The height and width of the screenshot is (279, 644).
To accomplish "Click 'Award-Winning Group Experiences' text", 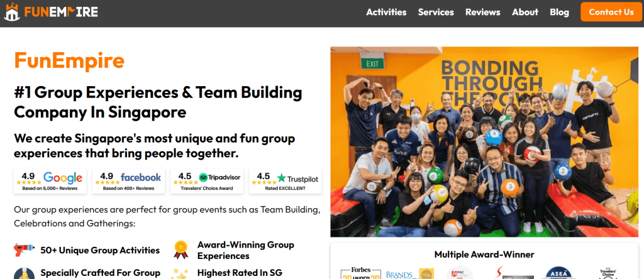I will pos(246,250).
